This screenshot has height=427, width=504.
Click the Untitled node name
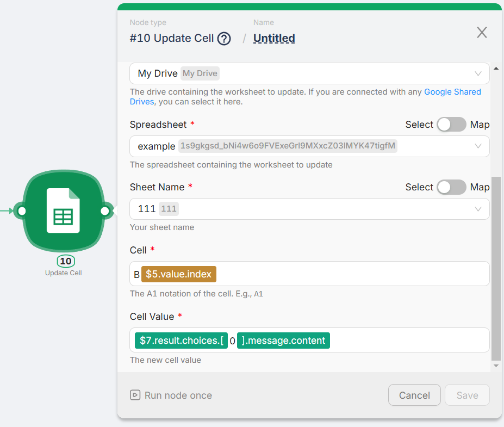tap(274, 39)
